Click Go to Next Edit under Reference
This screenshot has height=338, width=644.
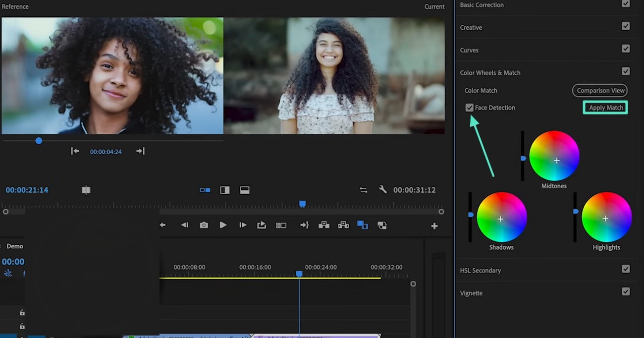coord(140,151)
